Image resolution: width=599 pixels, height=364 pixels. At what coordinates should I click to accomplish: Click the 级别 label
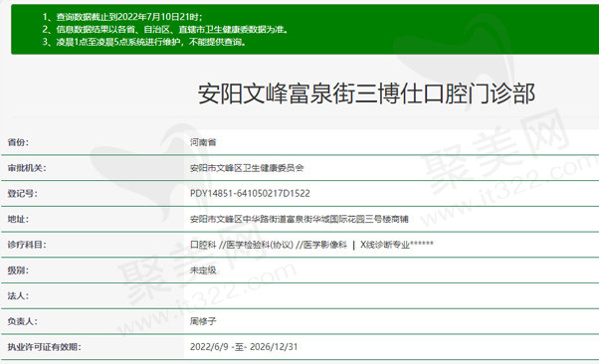click(x=18, y=271)
